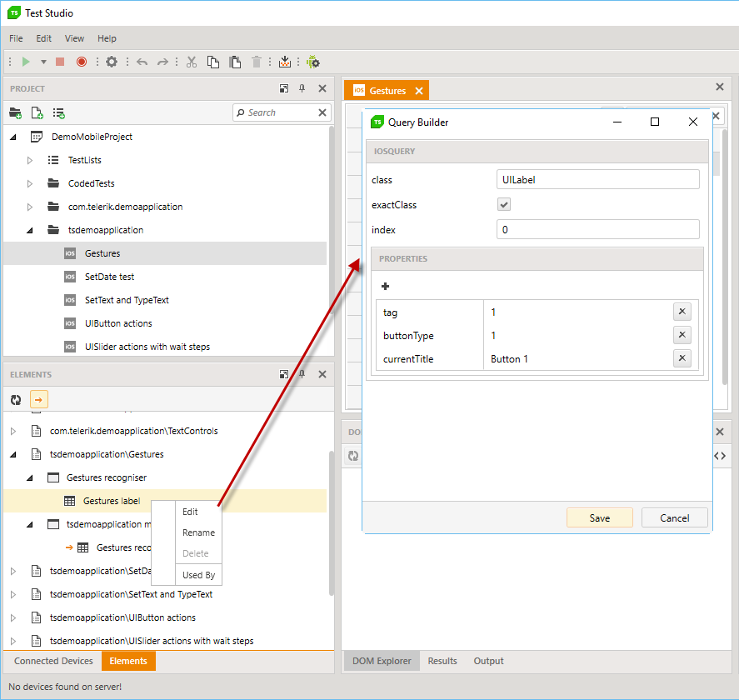Image resolution: width=739 pixels, height=700 pixels.
Task: Toggle the orange arrow button in Elements
Action: tap(38, 400)
